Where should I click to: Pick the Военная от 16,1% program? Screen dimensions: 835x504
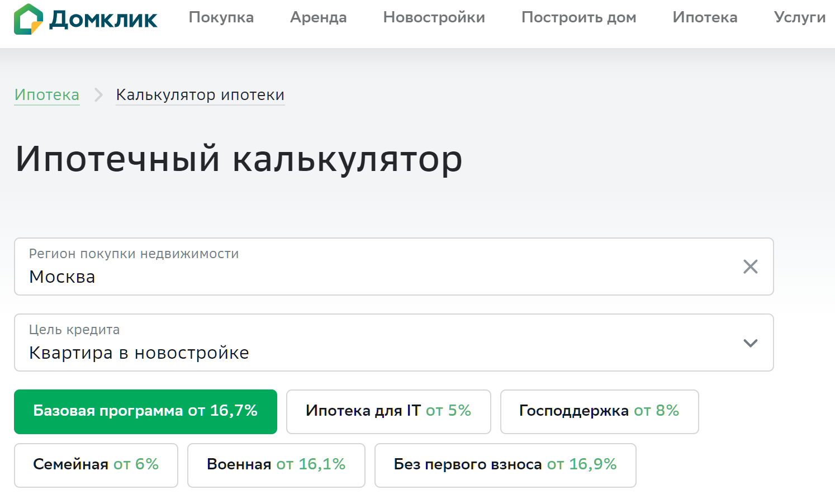[276, 465]
